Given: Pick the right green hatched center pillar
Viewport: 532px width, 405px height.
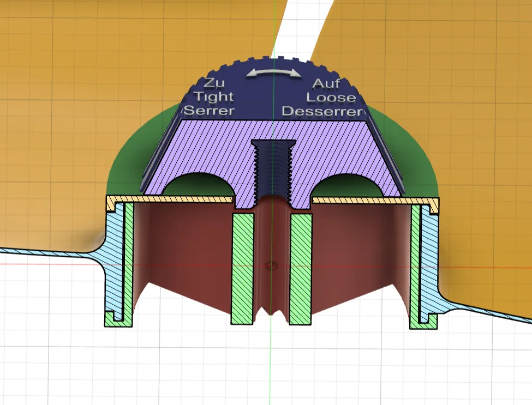Looking at the screenshot, I should [301, 268].
